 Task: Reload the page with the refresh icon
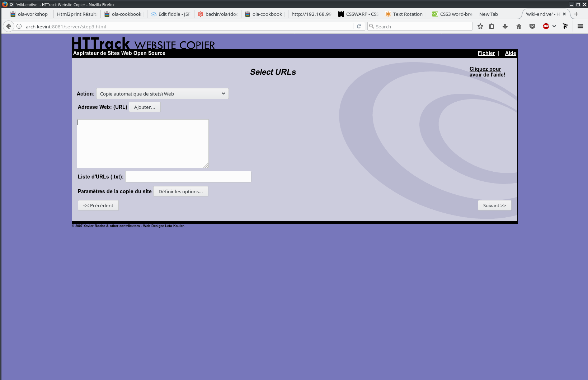359,26
